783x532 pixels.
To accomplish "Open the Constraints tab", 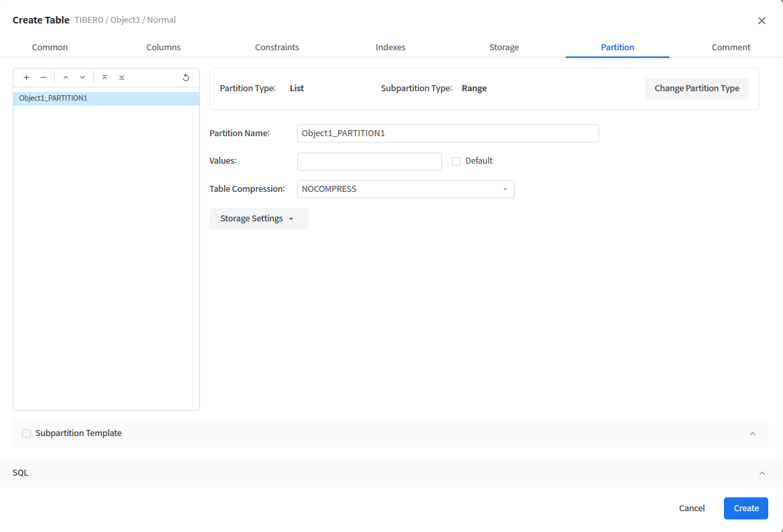I will coord(277,48).
